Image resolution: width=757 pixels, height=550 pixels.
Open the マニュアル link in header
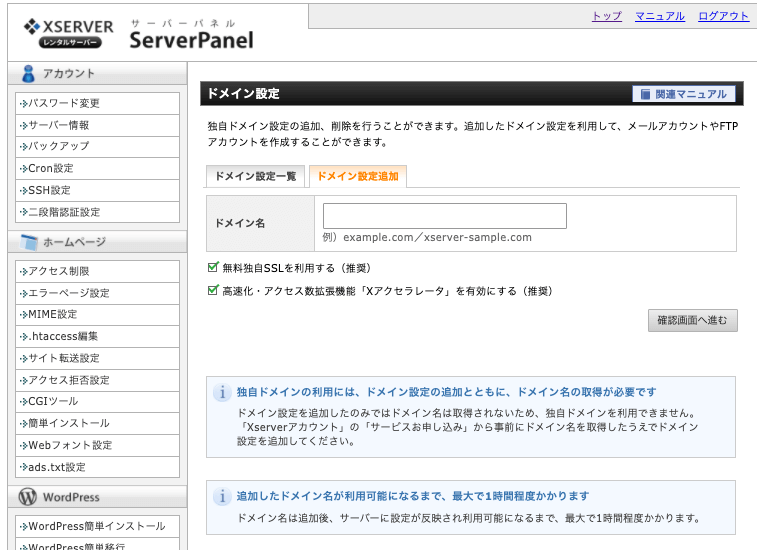659,16
